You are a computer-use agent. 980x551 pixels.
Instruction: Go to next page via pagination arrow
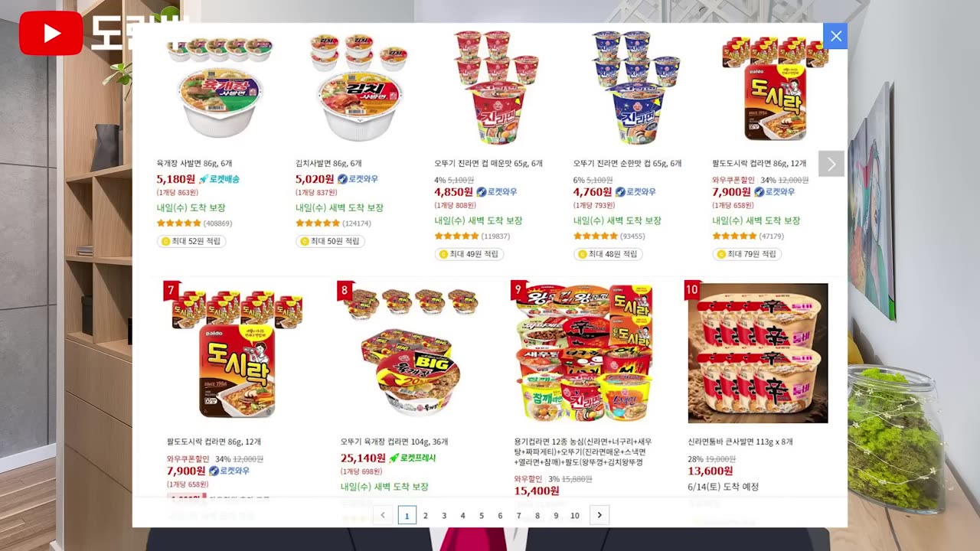point(599,515)
